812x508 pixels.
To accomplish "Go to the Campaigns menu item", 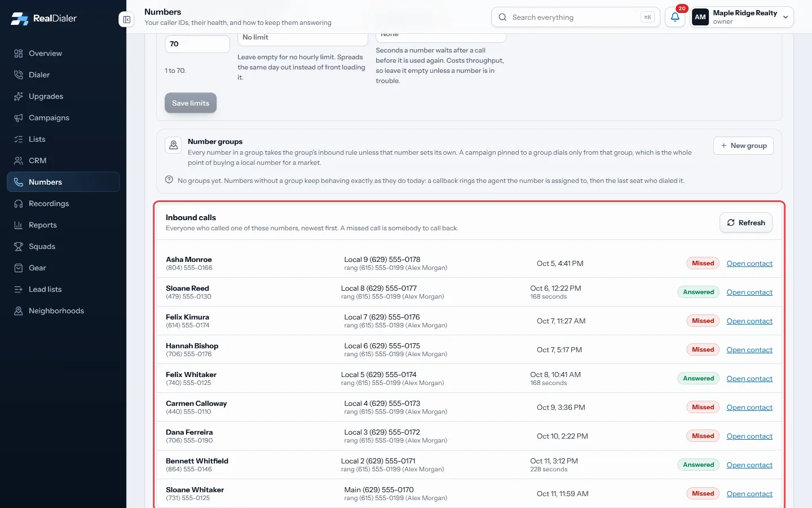I will 63,118.
